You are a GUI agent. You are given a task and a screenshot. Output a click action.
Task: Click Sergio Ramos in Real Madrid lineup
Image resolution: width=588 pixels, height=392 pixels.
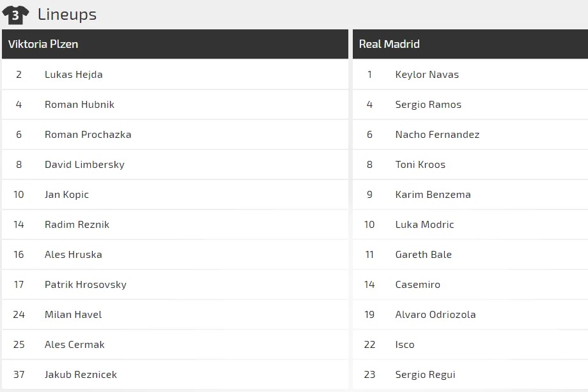click(428, 105)
